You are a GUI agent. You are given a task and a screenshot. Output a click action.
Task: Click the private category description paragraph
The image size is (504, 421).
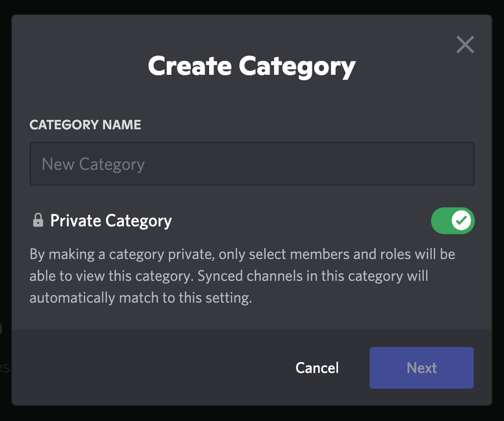242,276
